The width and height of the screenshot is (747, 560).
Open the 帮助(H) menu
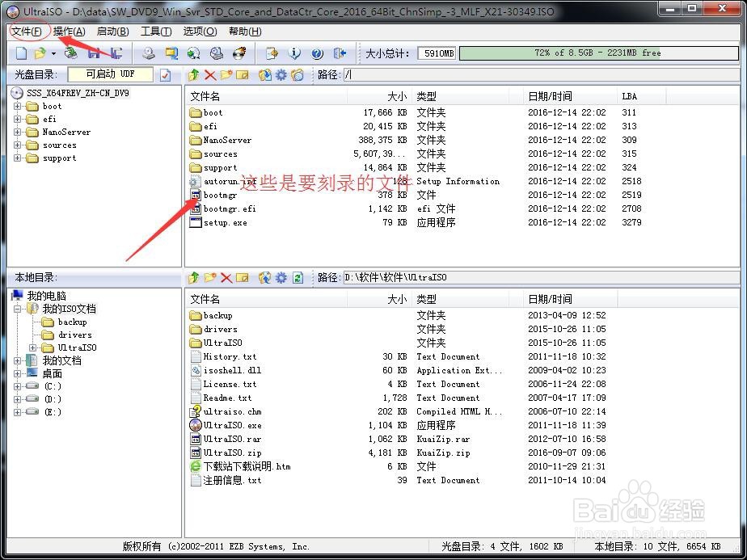point(245,32)
